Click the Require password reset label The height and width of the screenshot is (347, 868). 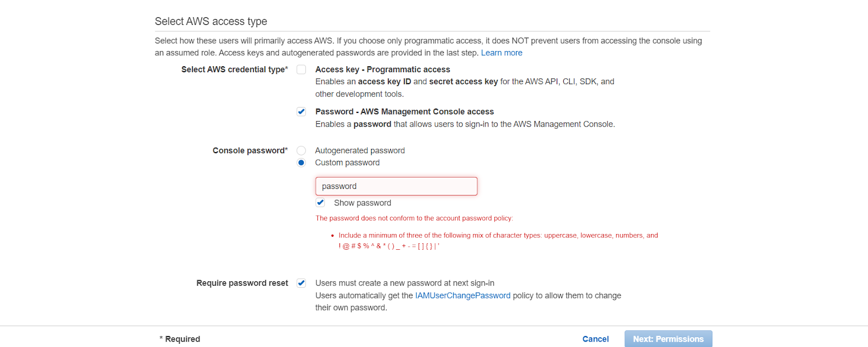(x=242, y=283)
